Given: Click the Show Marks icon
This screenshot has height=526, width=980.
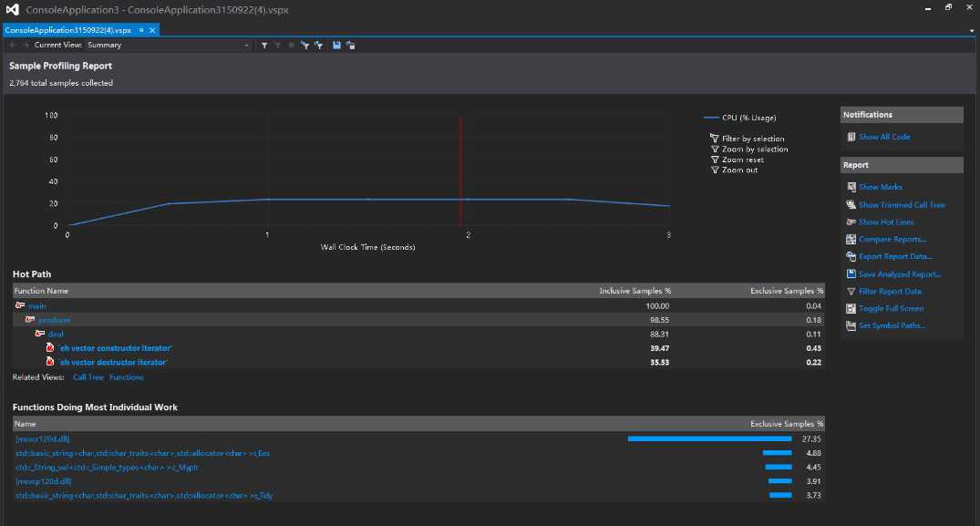Looking at the screenshot, I should (x=851, y=187).
